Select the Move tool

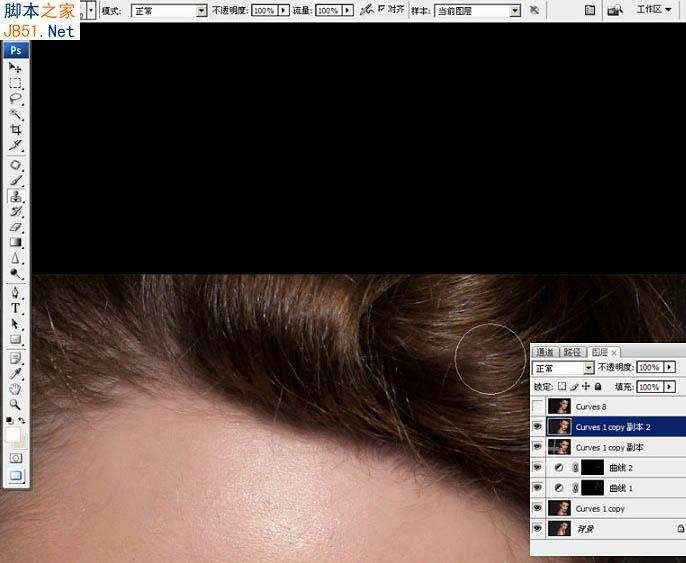click(x=15, y=67)
